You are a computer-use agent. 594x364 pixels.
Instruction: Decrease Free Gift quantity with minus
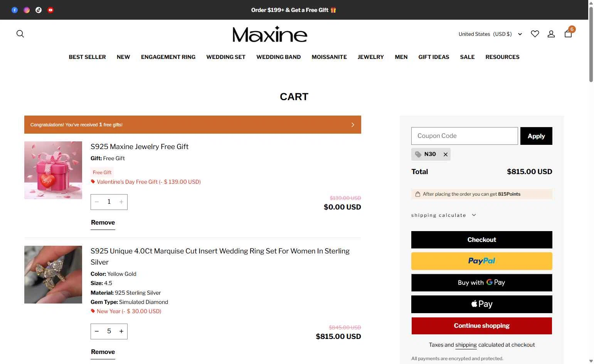pyautogui.click(x=97, y=202)
